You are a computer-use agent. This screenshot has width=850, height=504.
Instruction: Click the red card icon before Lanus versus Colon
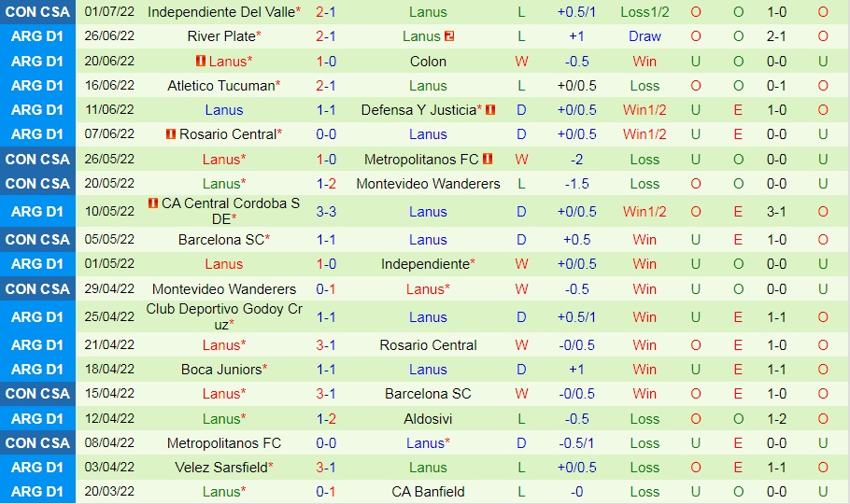[x=200, y=61]
